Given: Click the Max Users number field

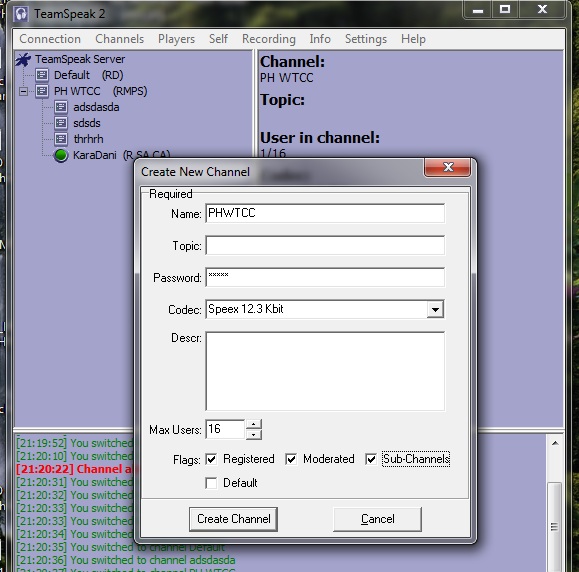Looking at the screenshot, I should (x=225, y=429).
